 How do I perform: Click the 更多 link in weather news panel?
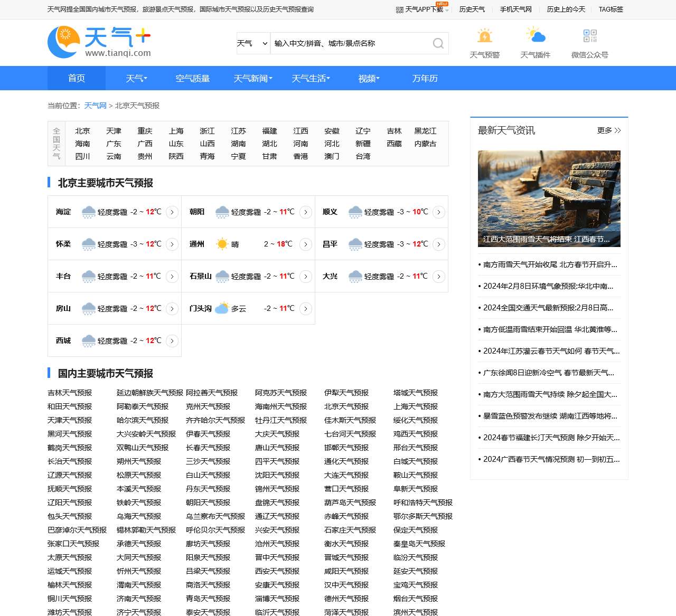click(x=609, y=130)
